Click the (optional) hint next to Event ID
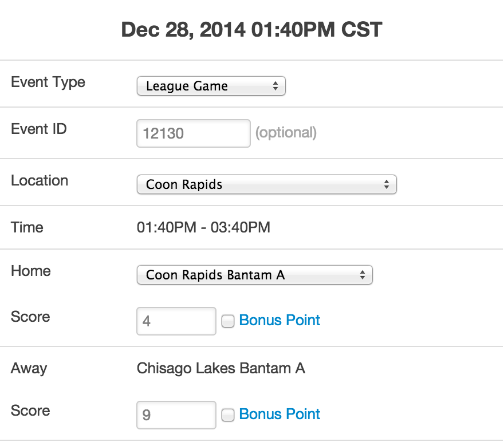This screenshot has height=442, width=504. click(285, 133)
